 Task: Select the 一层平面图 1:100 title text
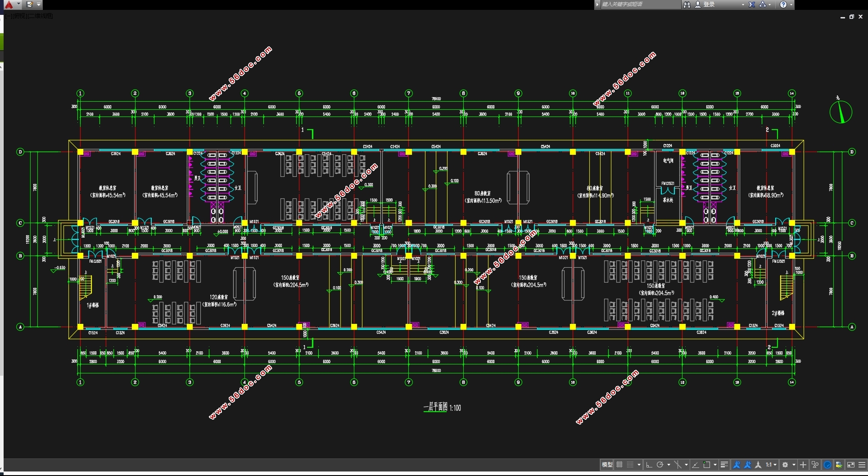tap(442, 408)
